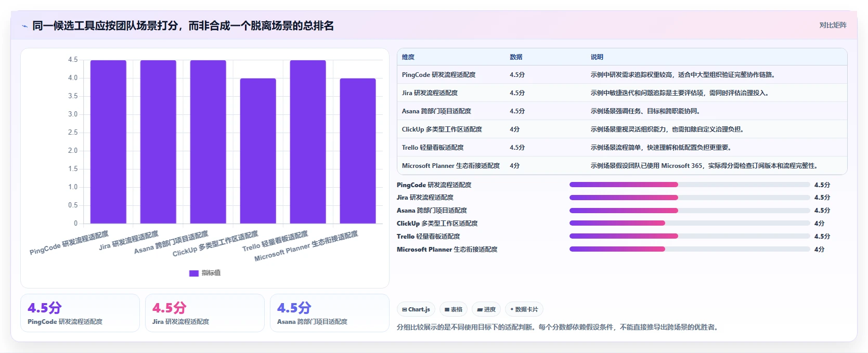Open the 4.5分 PingCode stat card
Viewport: 868px width, 353px height.
coord(80,313)
